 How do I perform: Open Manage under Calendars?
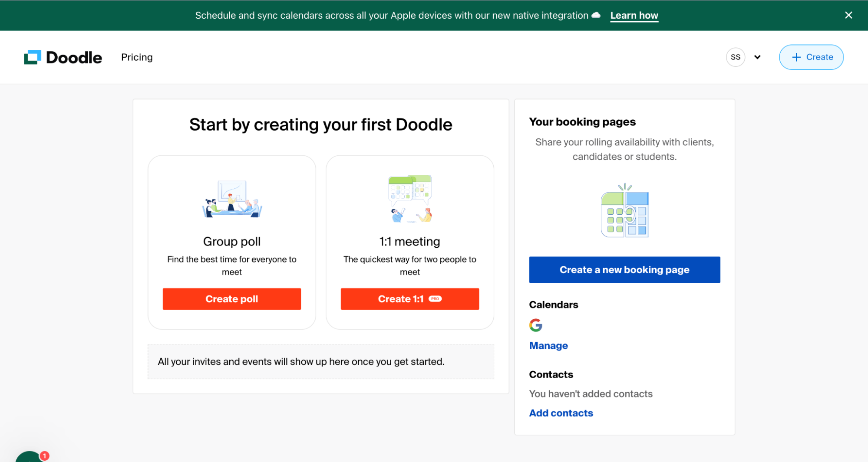tap(548, 345)
